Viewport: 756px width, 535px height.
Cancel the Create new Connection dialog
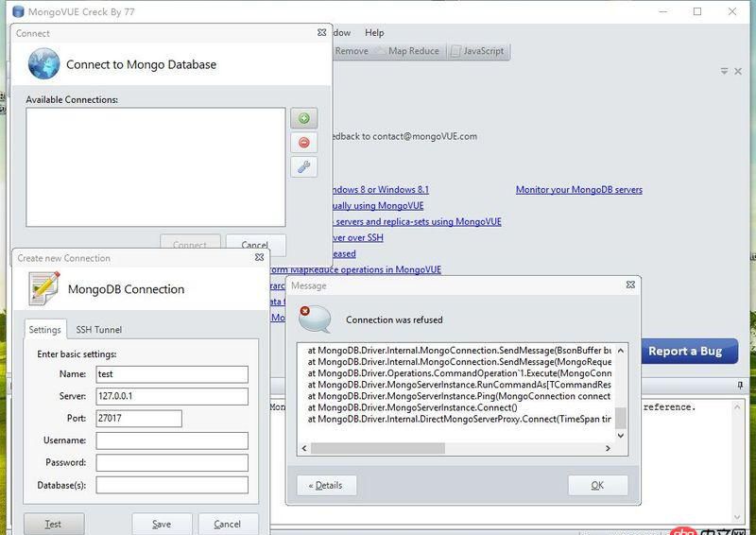tap(228, 524)
